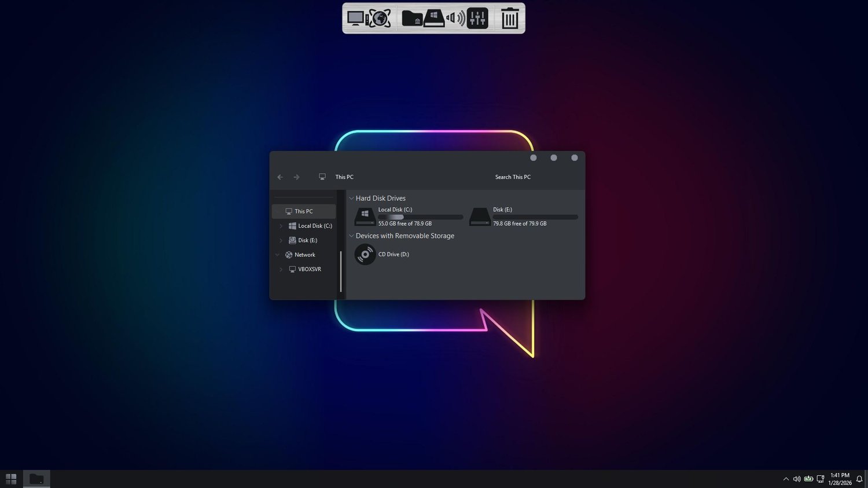
Task: Open the speaker sound icon in dock
Action: [x=455, y=18]
